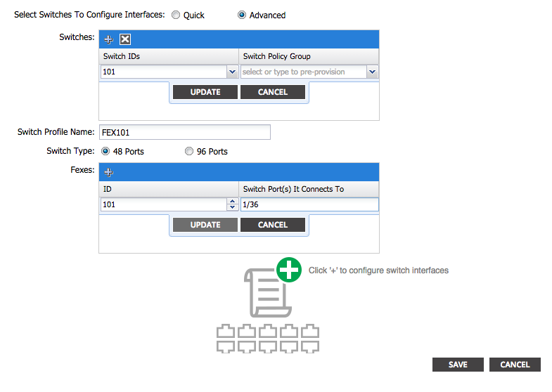The image size is (552, 392).
Task: Focus the Switch Policy Group pre-provision field
Action: pyautogui.click(x=304, y=72)
